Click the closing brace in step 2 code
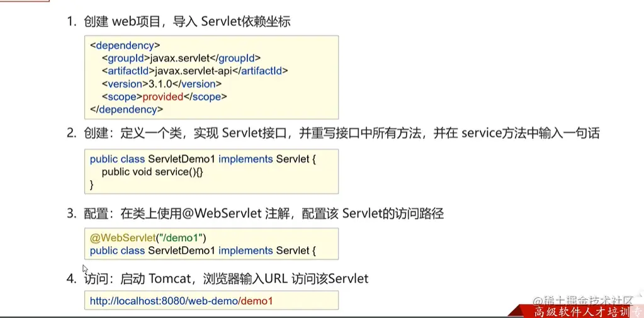Image resolution: width=644 pixels, height=318 pixels. tap(92, 185)
